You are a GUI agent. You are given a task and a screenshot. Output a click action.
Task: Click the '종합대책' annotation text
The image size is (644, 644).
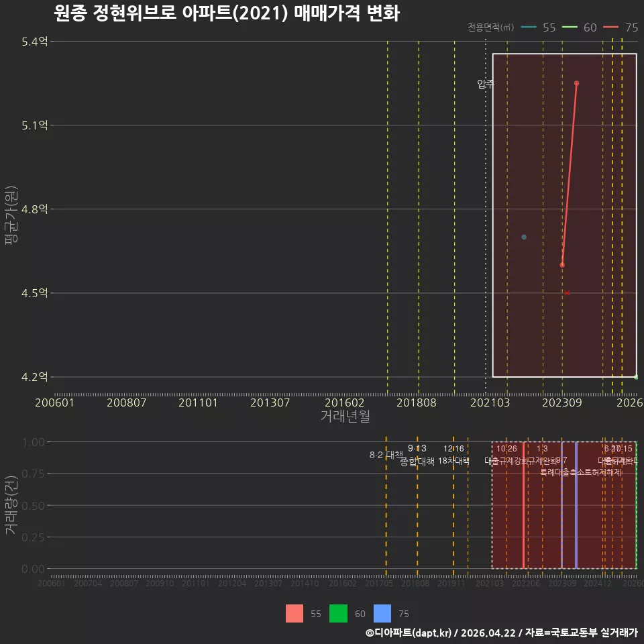[417, 462]
